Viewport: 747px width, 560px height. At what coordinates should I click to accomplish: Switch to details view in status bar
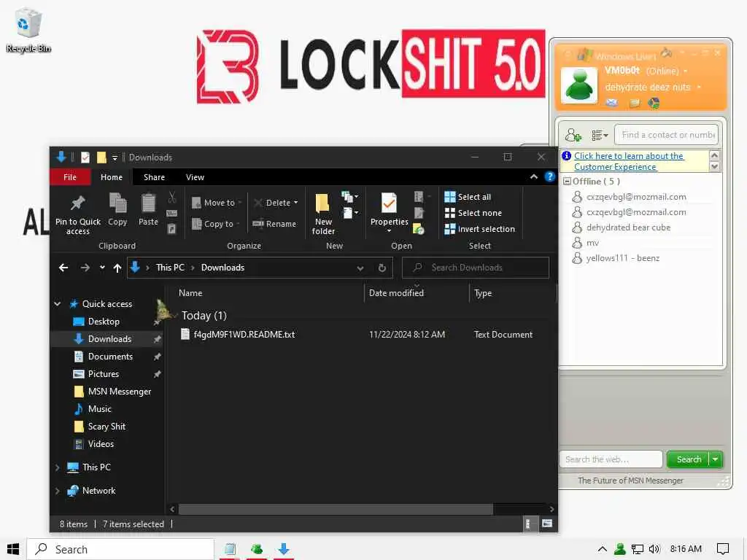coord(528,524)
